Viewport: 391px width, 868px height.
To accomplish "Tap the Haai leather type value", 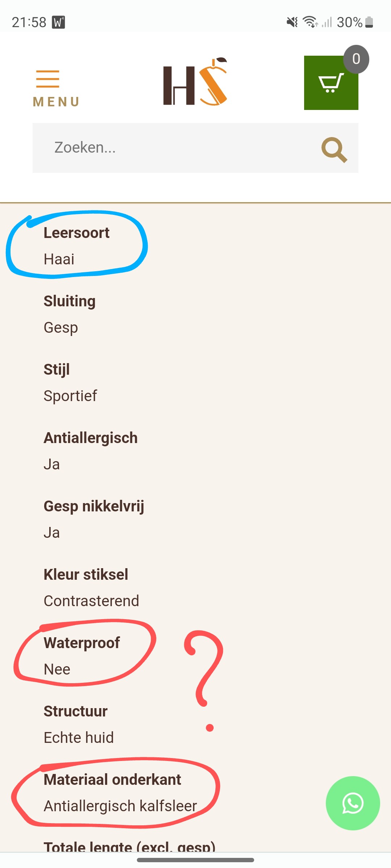I will (x=59, y=259).
